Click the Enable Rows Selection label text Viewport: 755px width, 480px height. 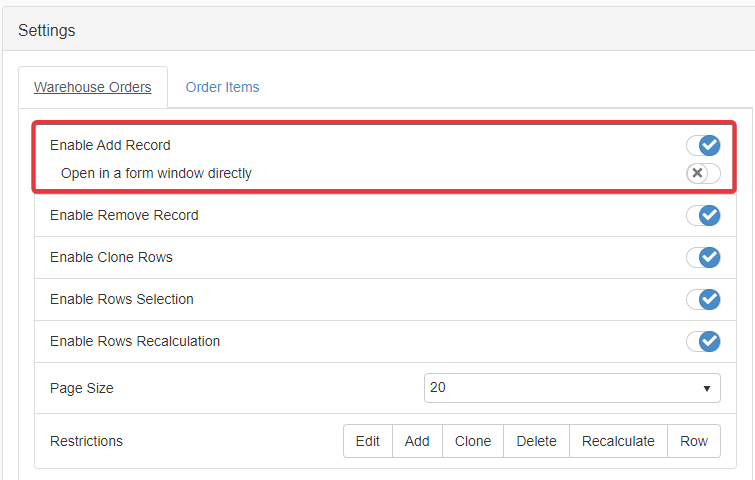(122, 299)
